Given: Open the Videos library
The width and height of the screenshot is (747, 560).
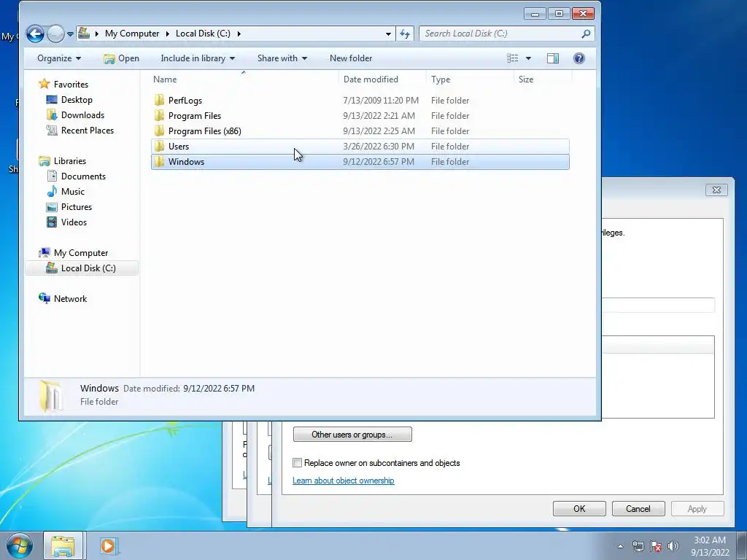Looking at the screenshot, I should click(x=74, y=222).
